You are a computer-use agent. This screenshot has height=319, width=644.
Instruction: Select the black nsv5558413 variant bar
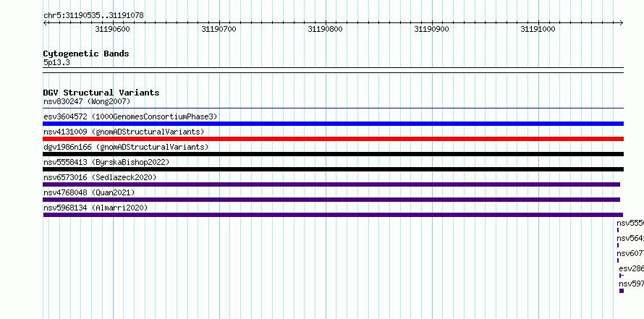pos(334,169)
